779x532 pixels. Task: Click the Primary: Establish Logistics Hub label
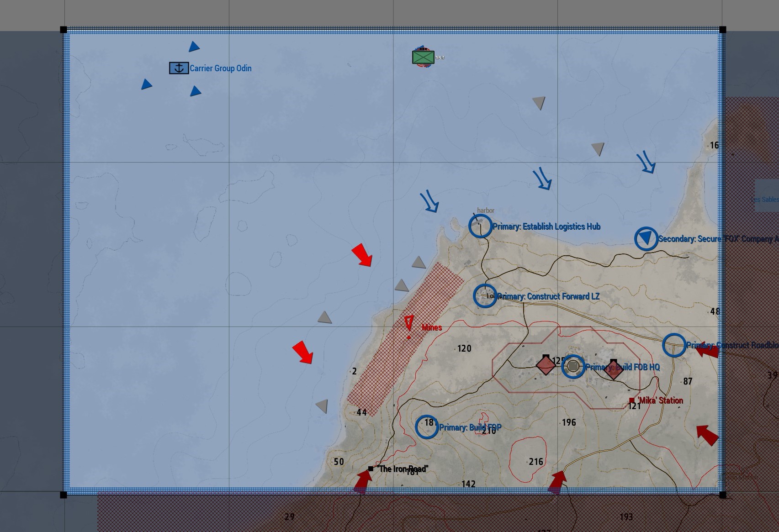546,226
